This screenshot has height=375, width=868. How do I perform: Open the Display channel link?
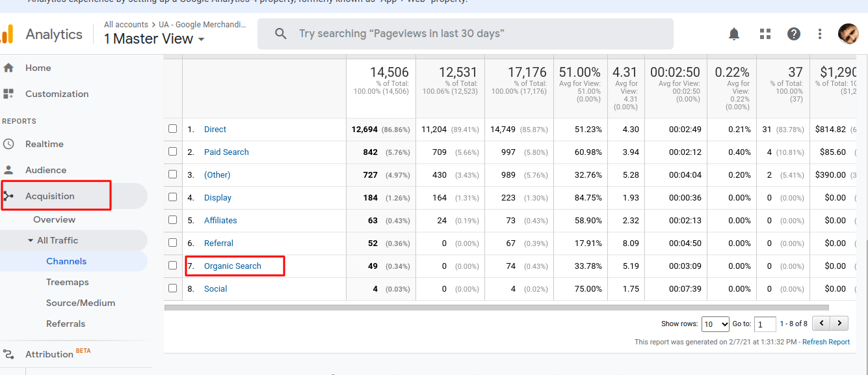(218, 197)
